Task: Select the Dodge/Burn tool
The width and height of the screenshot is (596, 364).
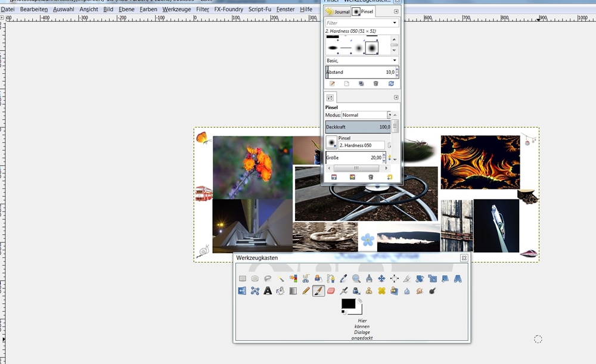Action: tap(433, 291)
